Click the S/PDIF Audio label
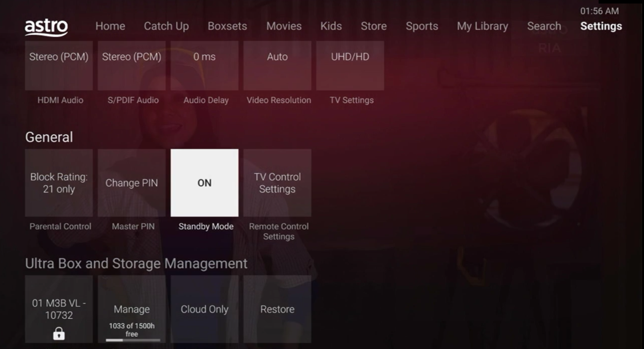Viewport: 644px width, 349px height. click(133, 100)
